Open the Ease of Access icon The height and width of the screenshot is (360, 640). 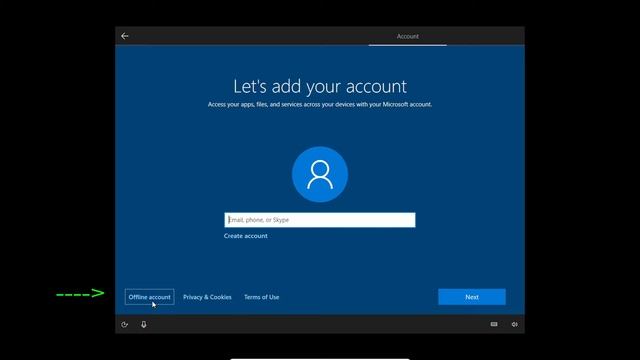[125, 324]
